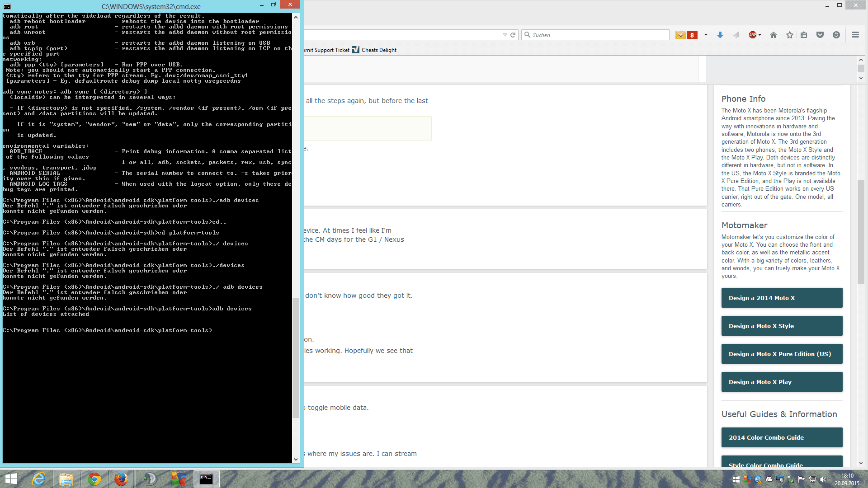Open the Firefox downloads arrow icon
Screen dimensions: 868x488
tap(720, 35)
